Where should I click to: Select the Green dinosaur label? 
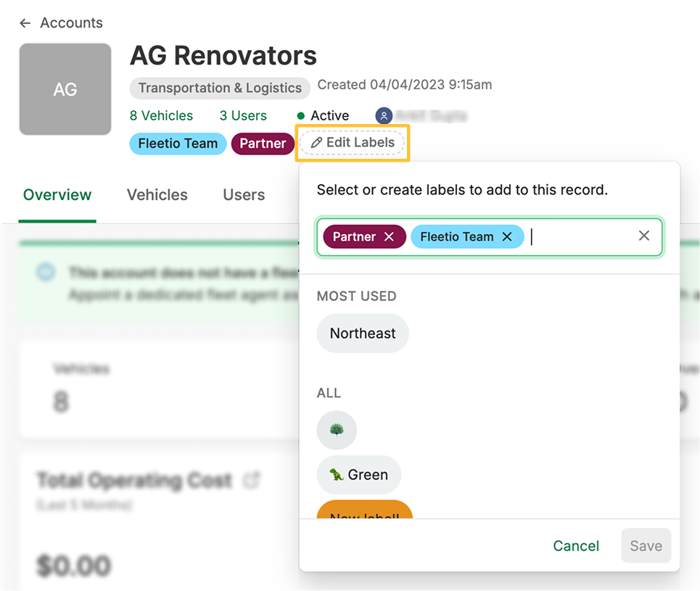click(x=358, y=475)
